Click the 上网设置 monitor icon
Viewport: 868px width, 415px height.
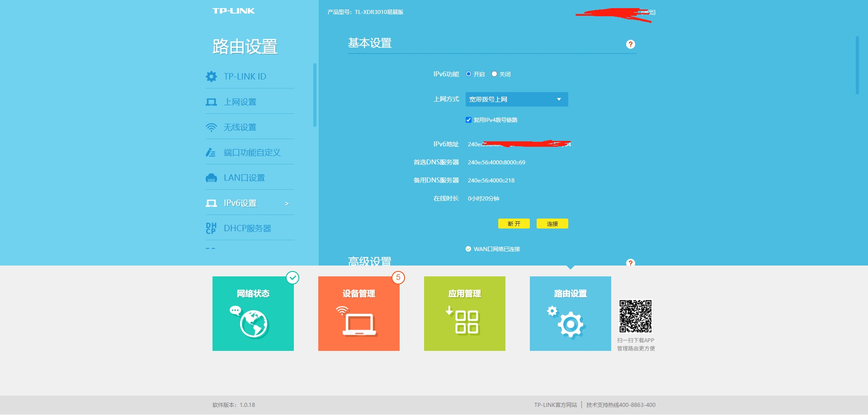point(211,102)
